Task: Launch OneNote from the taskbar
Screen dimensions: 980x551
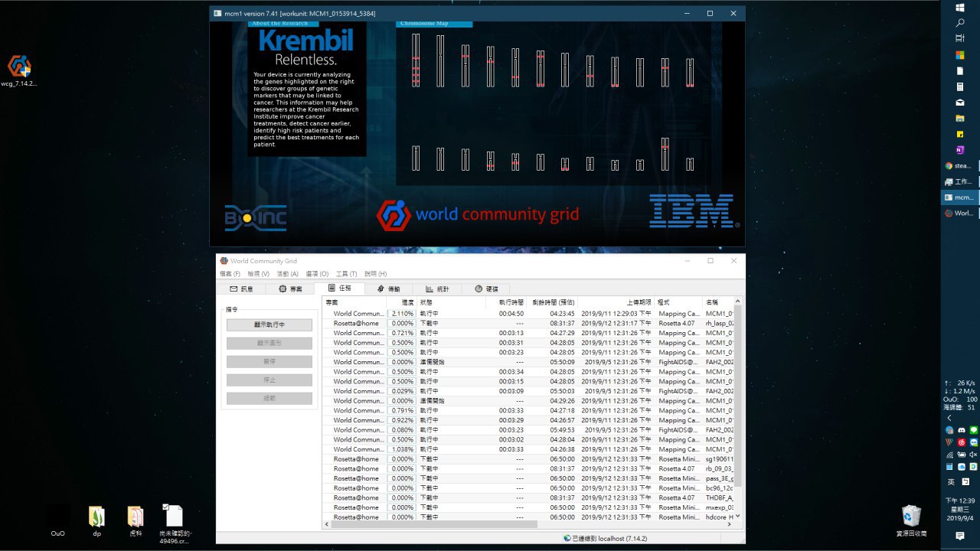Action: pyautogui.click(x=960, y=150)
